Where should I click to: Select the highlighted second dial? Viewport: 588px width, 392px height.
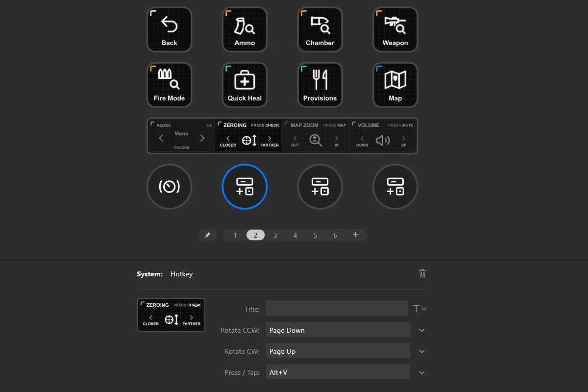[x=245, y=187]
